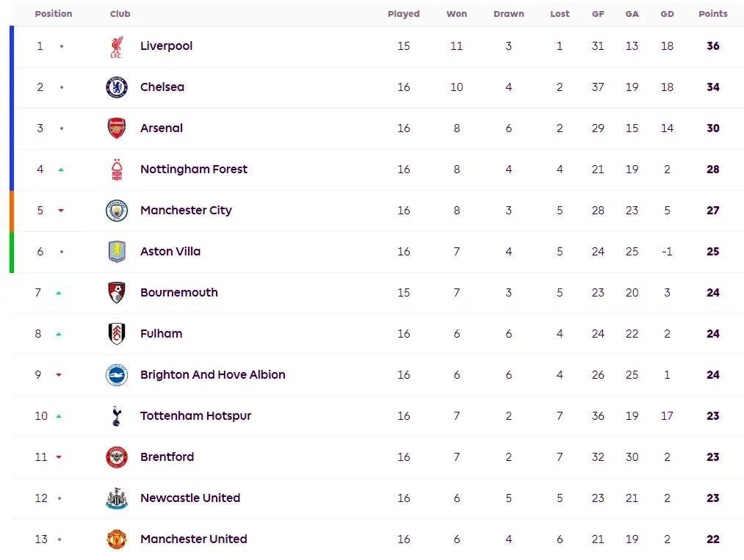The height and width of the screenshot is (560, 744).
Task: Open the Fulham club link
Action: point(161,334)
